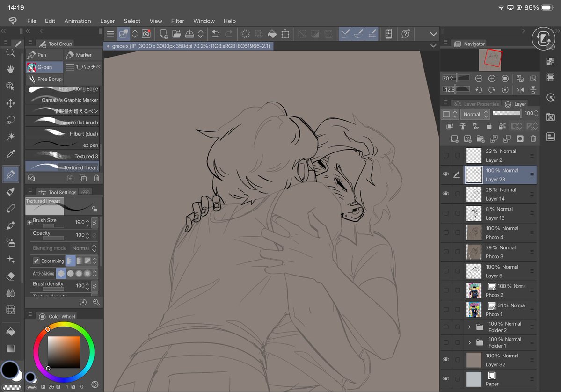
Task: Select the G-pen sub tool
Action: click(x=44, y=67)
